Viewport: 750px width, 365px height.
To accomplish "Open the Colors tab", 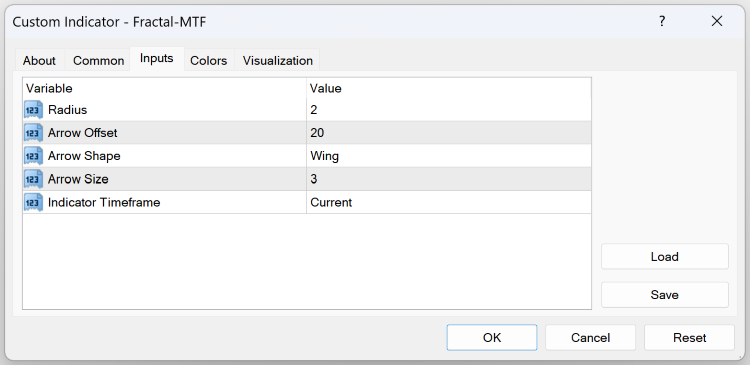I will (x=209, y=61).
